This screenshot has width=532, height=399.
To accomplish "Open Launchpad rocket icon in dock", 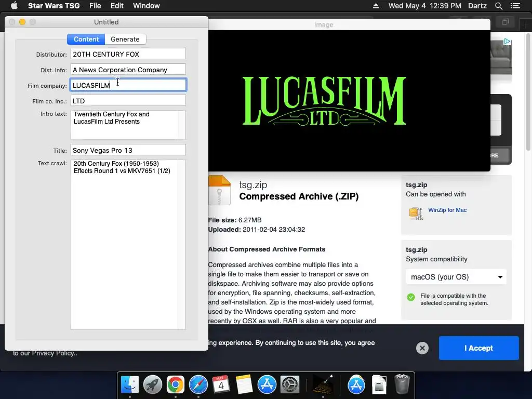I will (153, 384).
